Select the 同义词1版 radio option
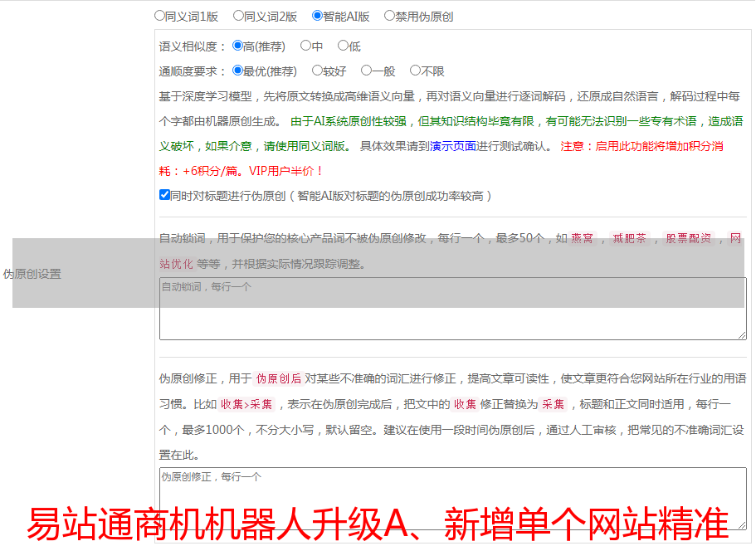 tap(159, 16)
